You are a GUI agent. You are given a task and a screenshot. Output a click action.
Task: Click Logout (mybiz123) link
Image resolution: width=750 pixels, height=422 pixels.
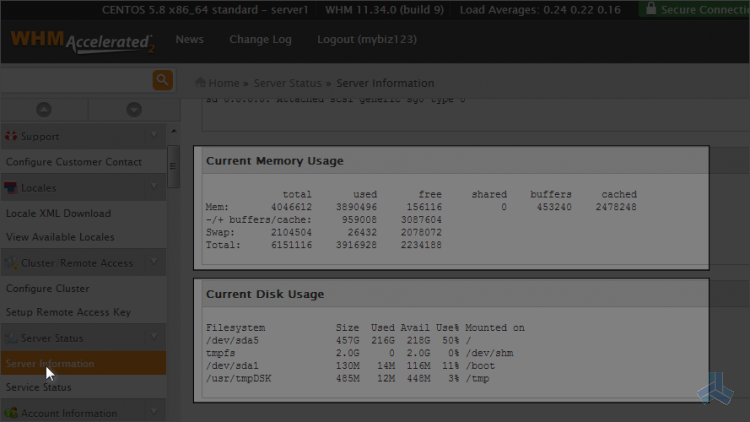pos(366,40)
